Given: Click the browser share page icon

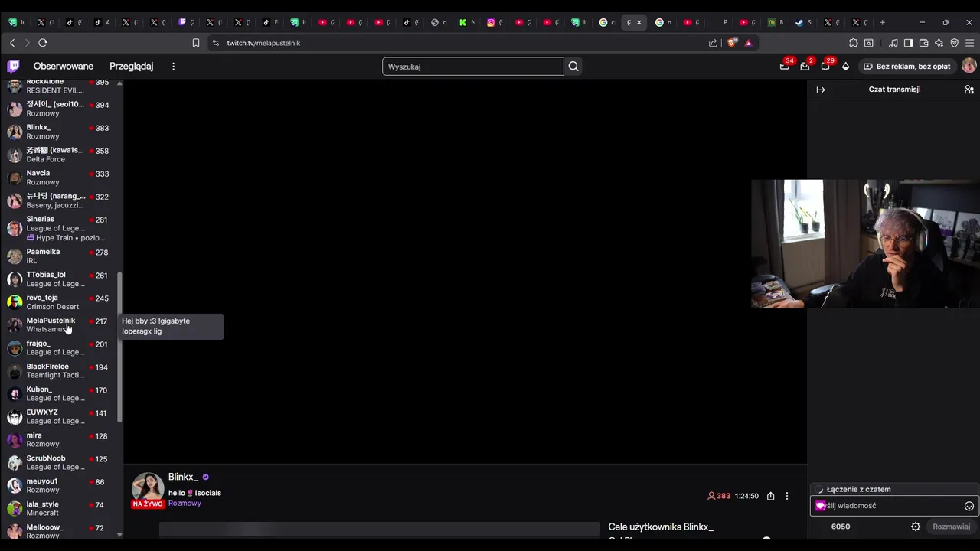Looking at the screenshot, I should [713, 43].
